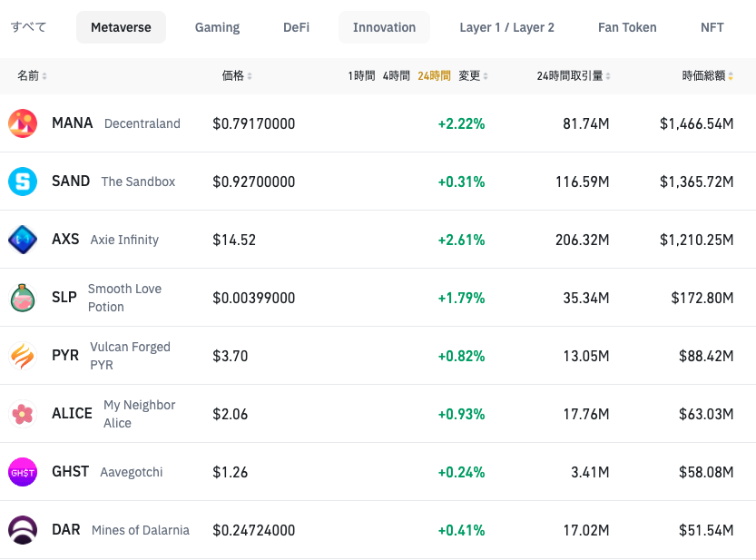Click the +2.61% change value

(461, 240)
